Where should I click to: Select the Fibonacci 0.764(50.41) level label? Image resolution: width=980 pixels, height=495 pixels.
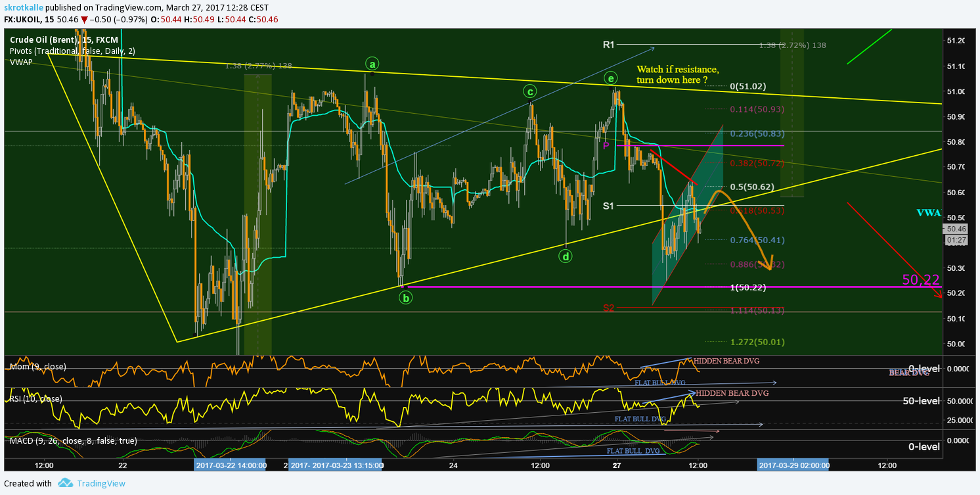coord(757,240)
